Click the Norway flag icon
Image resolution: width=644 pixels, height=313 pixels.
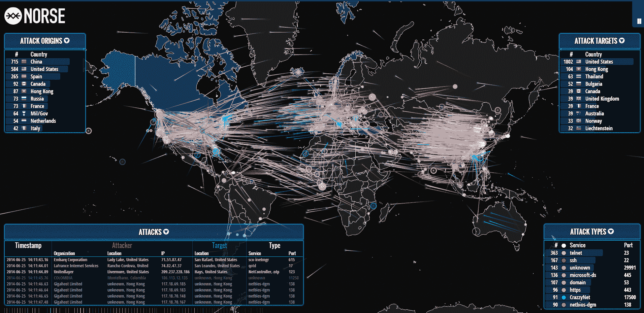pyautogui.click(x=579, y=121)
